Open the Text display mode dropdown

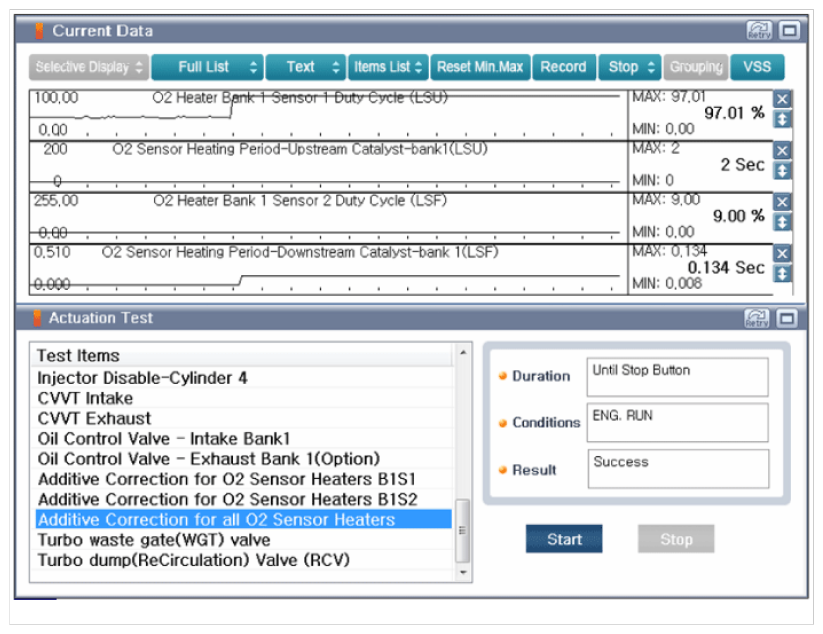305,67
